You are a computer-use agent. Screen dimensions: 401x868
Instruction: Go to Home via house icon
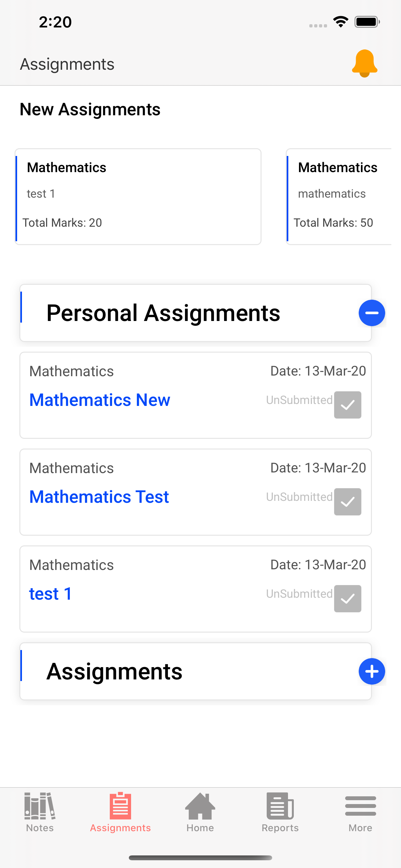pyautogui.click(x=200, y=806)
